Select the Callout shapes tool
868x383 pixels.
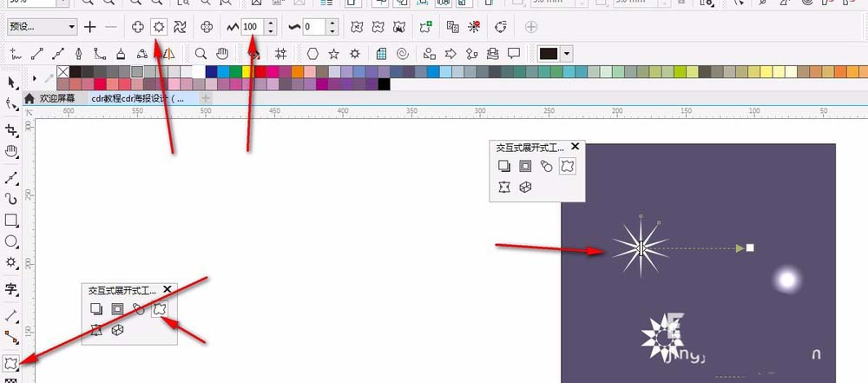pos(514,54)
